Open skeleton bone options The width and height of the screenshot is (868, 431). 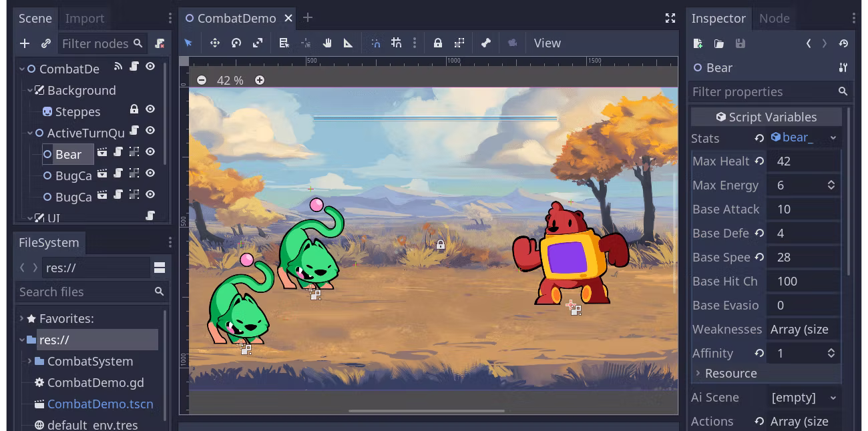(x=486, y=43)
